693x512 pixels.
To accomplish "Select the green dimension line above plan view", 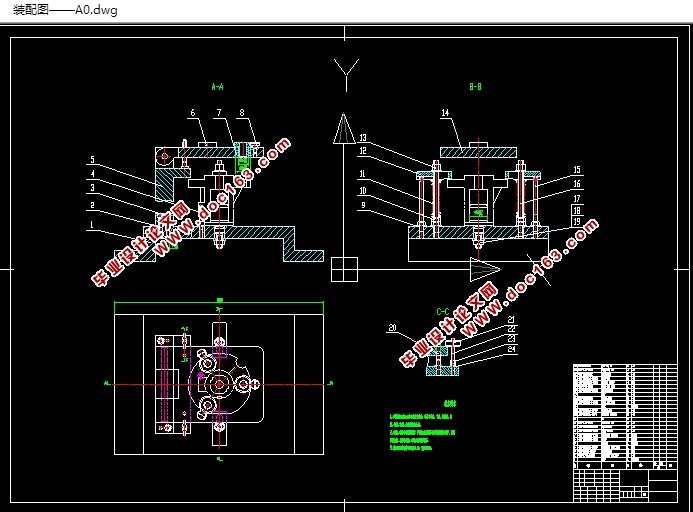I will [x=219, y=302].
